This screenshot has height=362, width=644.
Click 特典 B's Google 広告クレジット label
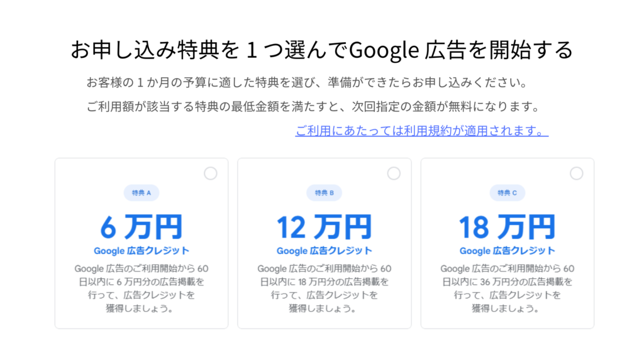coord(324,251)
